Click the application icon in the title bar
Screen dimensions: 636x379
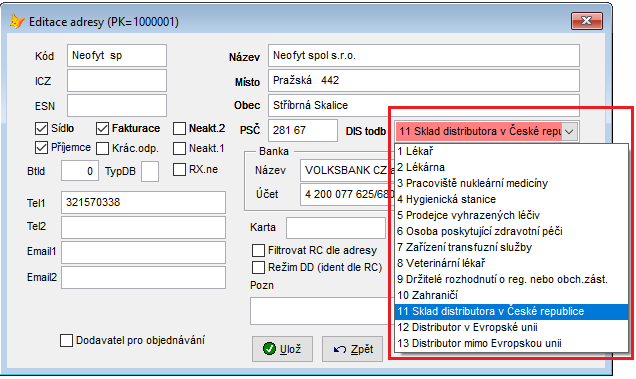pos(17,21)
